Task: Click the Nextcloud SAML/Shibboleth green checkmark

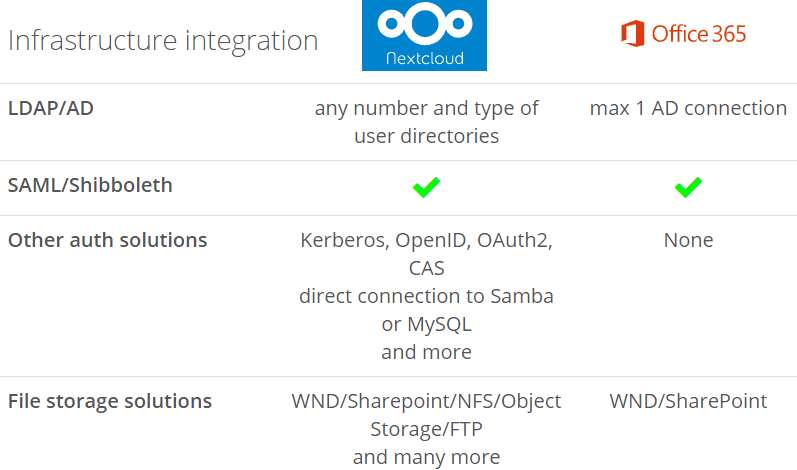Action: (426, 187)
